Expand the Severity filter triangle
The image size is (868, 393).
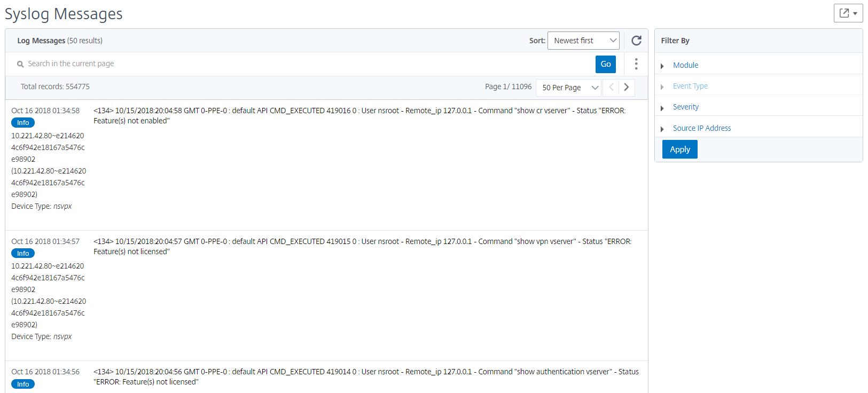coord(662,108)
